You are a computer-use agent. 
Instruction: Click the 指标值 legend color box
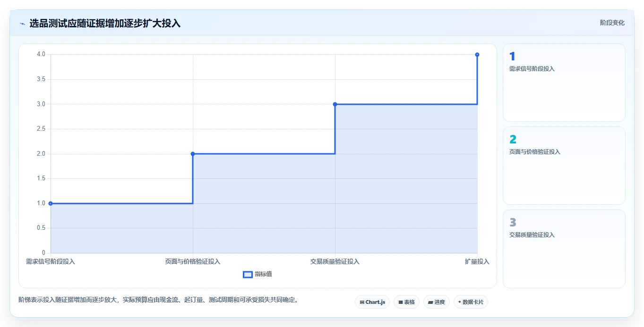tap(248, 275)
